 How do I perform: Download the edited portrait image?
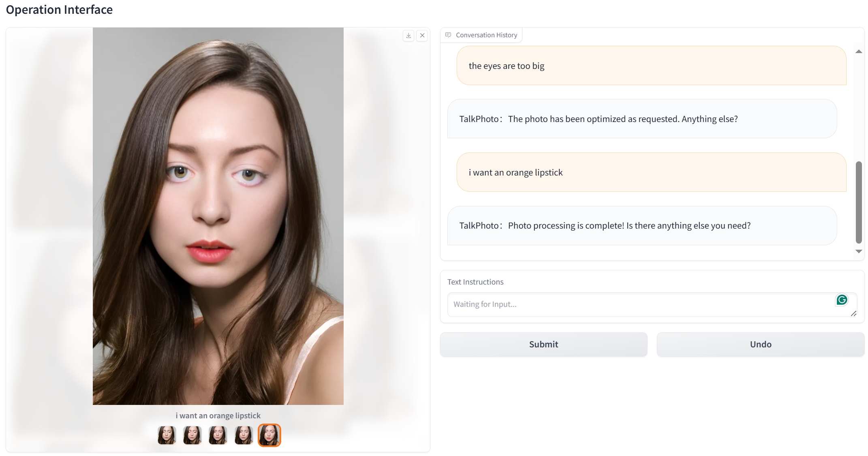(408, 36)
